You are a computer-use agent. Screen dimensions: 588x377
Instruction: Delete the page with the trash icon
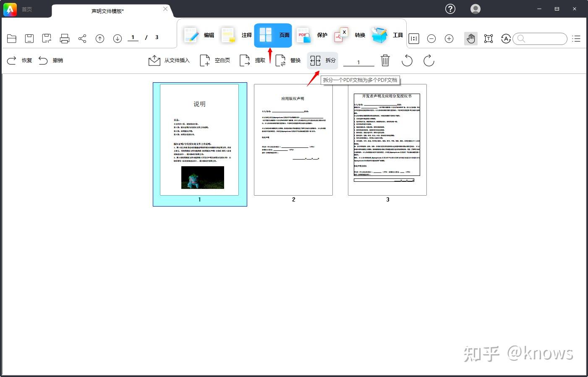click(x=385, y=60)
